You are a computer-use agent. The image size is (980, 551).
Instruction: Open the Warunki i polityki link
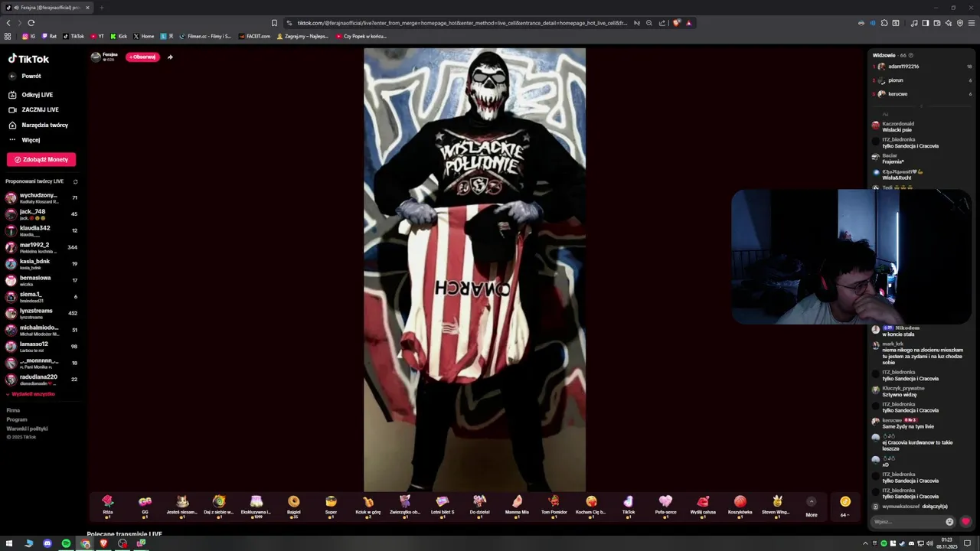[x=27, y=429]
